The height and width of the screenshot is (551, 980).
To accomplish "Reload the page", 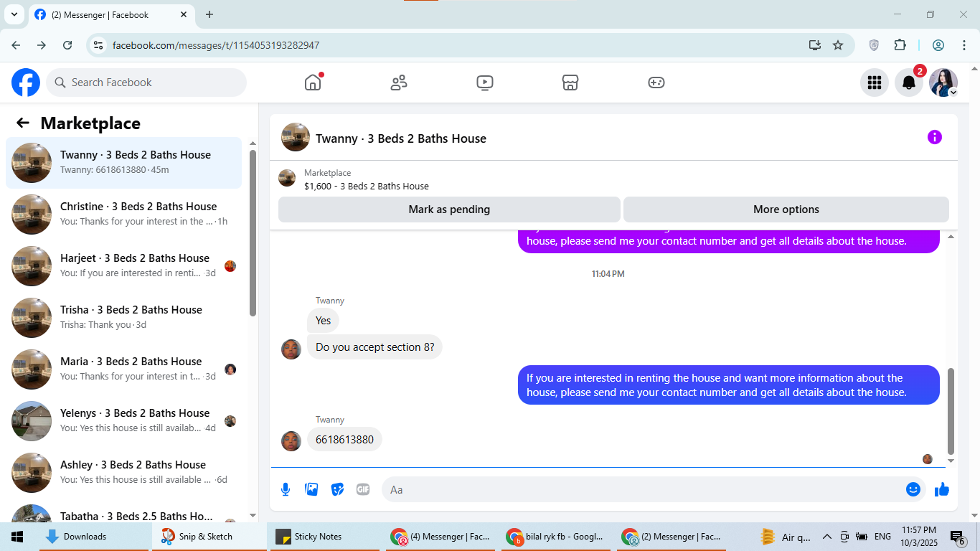I will [x=67, y=45].
